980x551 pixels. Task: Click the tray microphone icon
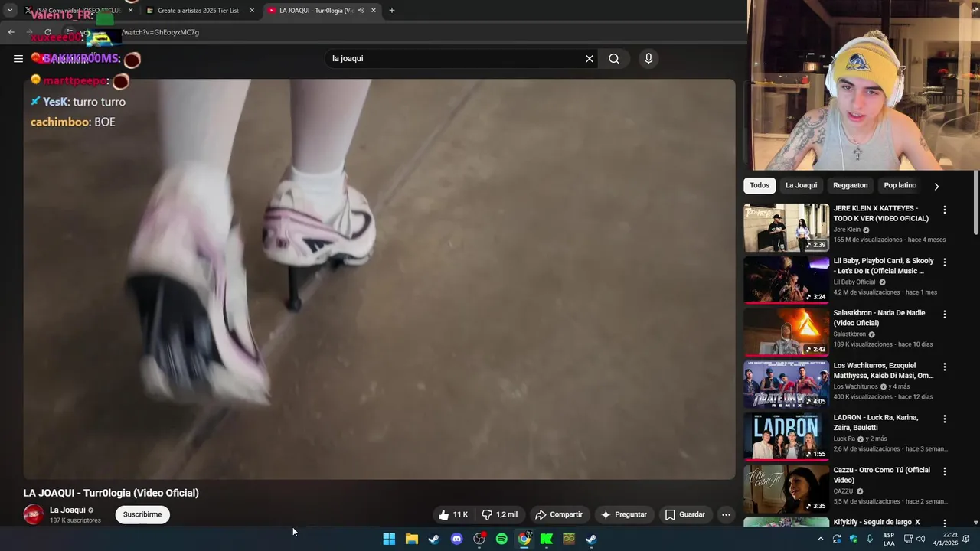pos(869,539)
